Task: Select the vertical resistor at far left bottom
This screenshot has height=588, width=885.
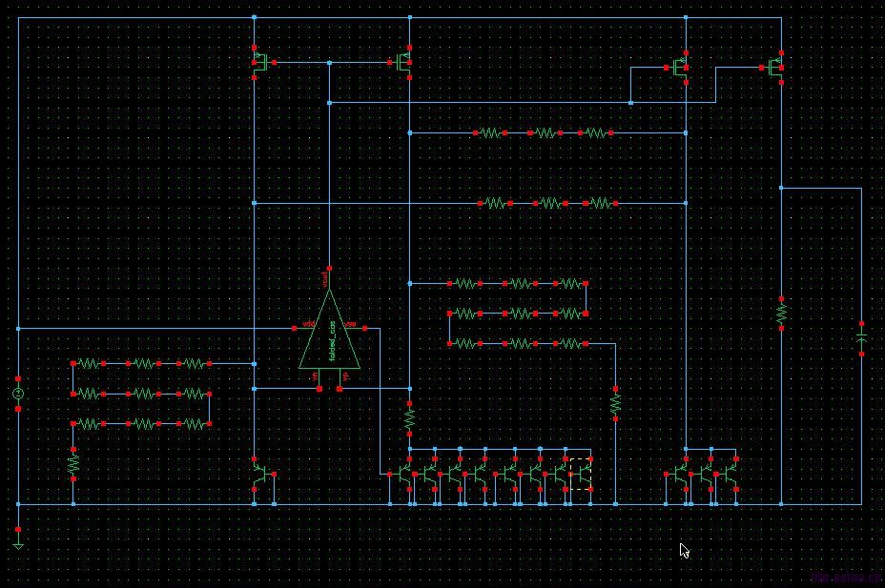Action: coord(73,464)
